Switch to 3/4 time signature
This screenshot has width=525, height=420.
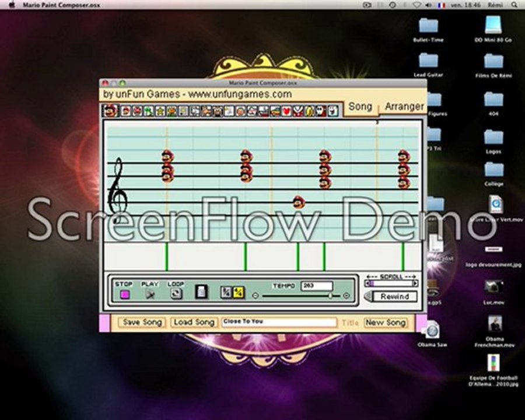click(x=226, y=293)
